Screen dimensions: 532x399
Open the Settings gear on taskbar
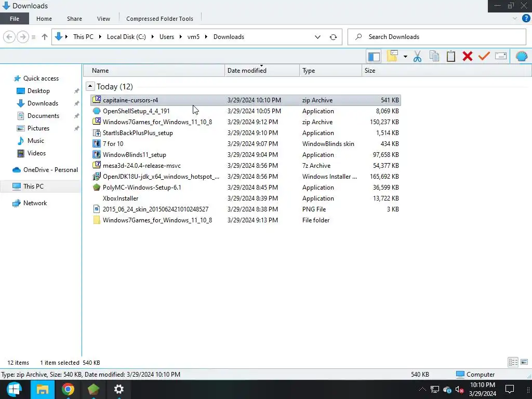click(x=119, y=390)
